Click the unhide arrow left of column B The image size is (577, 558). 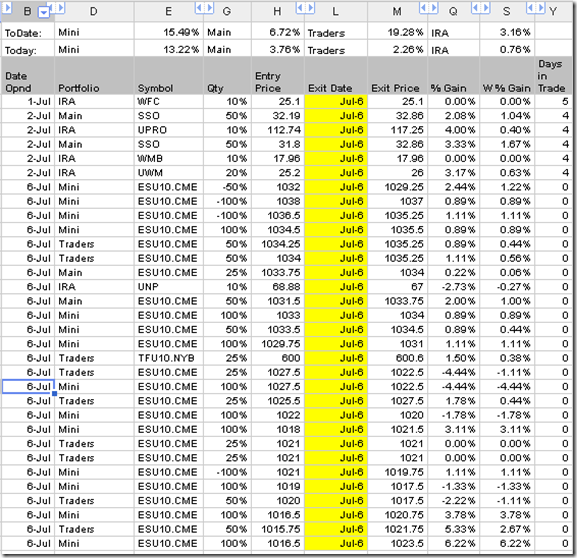pyautogui.click(x=7, y=8)
